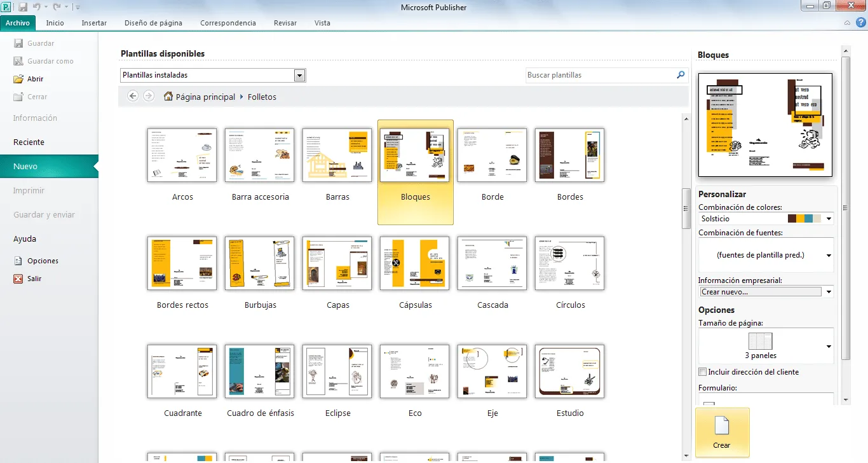Click the Abrir folder icon
Image resolution: width=868 pixels, height=463 pixels.
(18, 79)
